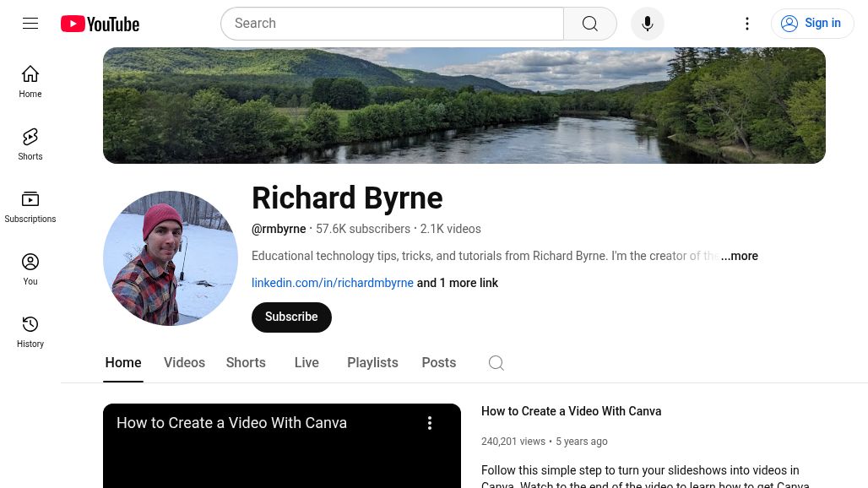The height and width of the screenshot is (488, 868).
Task: Open Shorts from the sidebar
Action: 30,144
